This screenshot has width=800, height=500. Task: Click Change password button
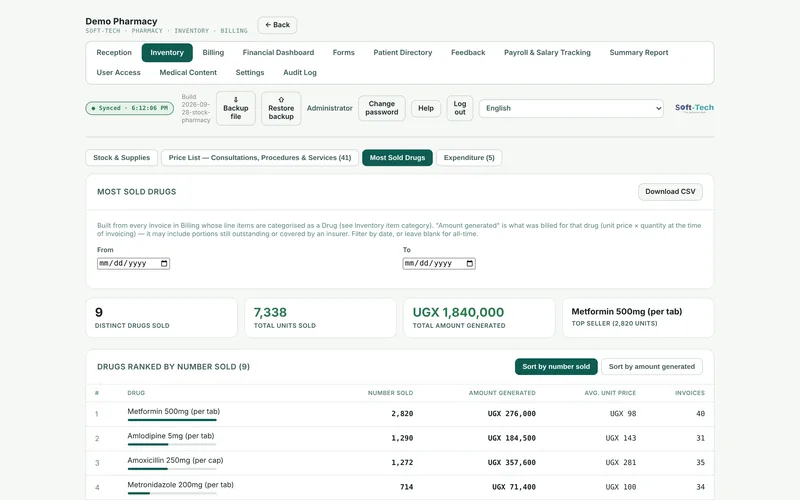[382, 108]
